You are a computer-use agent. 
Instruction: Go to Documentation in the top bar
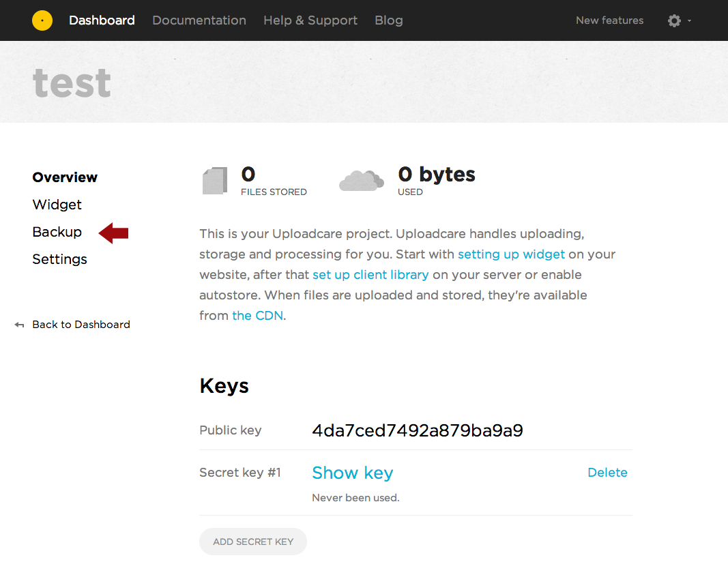click(199, 20)
